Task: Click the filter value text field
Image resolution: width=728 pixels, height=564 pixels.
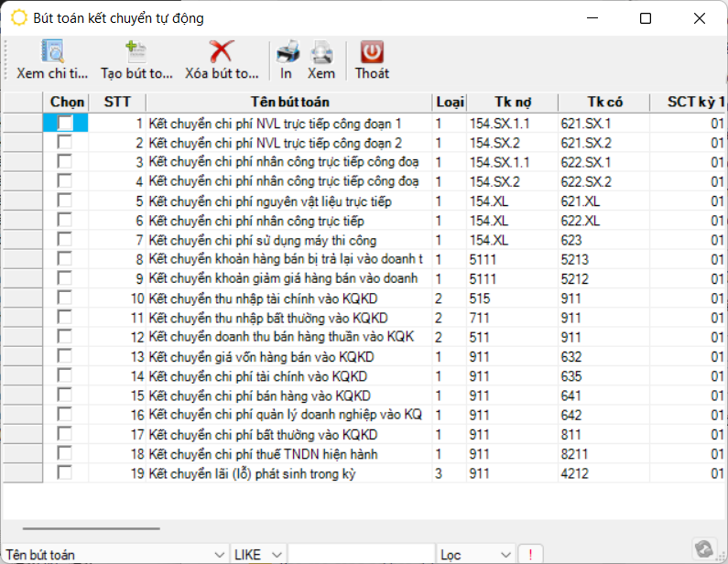Action: (361, 555)
